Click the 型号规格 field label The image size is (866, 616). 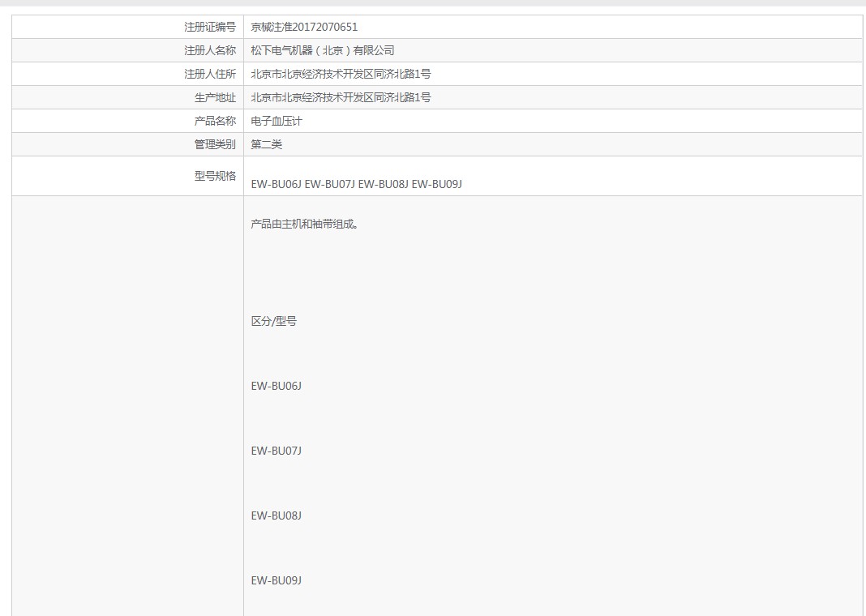pyautogui.click(x=215, y=176)
